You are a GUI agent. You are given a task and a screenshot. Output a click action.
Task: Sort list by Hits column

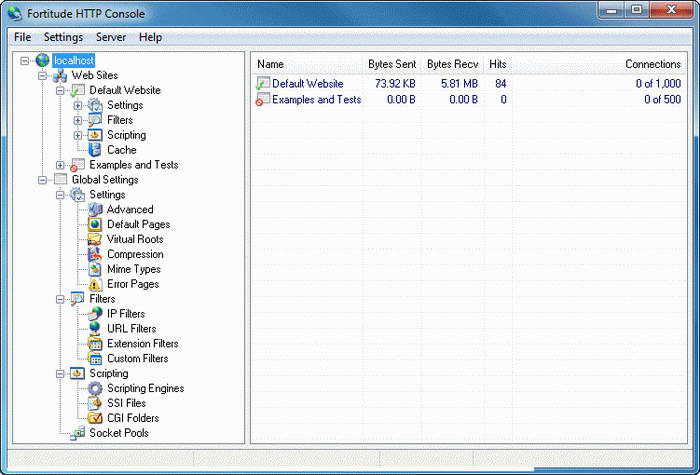pyautogui.click(x=498, y=64)
